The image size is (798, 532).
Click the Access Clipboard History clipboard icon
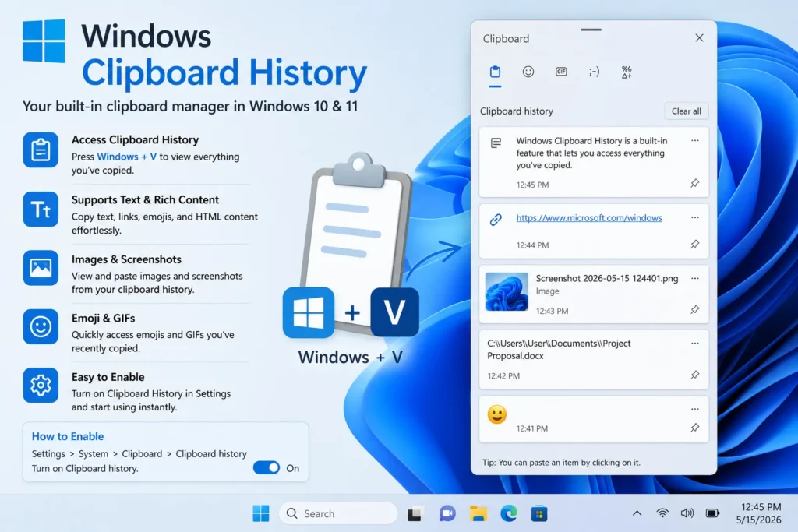(41, 150)
